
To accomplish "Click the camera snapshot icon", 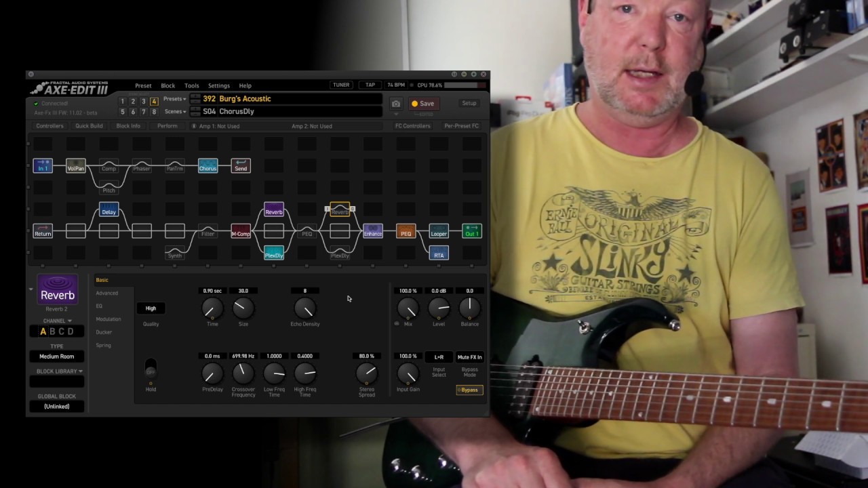I will [396, 104].
